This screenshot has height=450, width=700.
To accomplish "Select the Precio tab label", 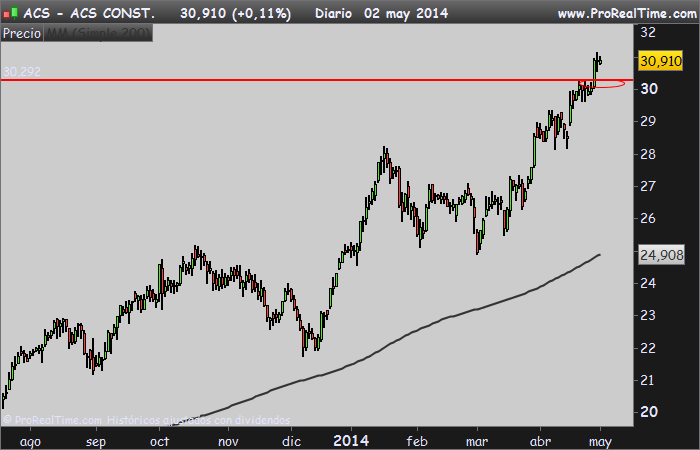I will (22, 33).
